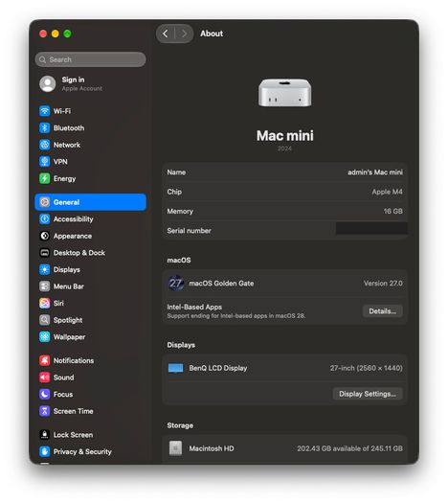Click the 'Apple M4' chip value
Image resolution: width=448 pixels, height=503 pixels.
(387, 192)
